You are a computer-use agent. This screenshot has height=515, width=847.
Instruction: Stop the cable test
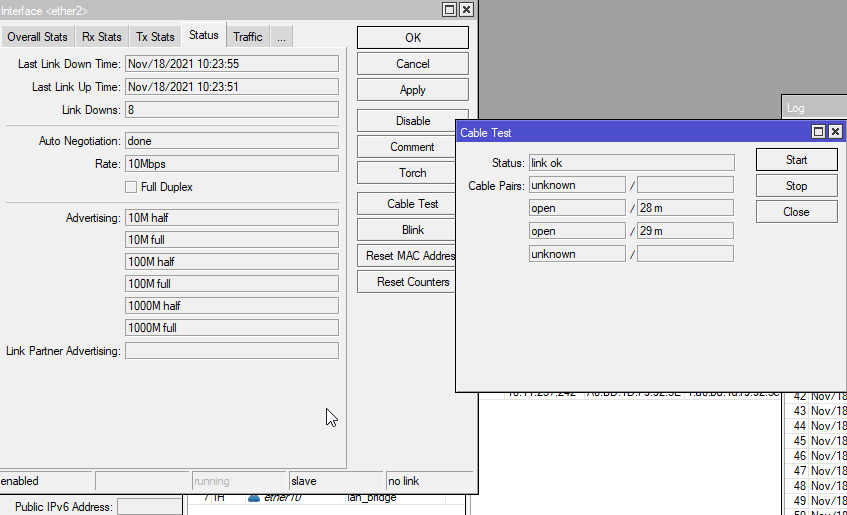tap(796, 186)
